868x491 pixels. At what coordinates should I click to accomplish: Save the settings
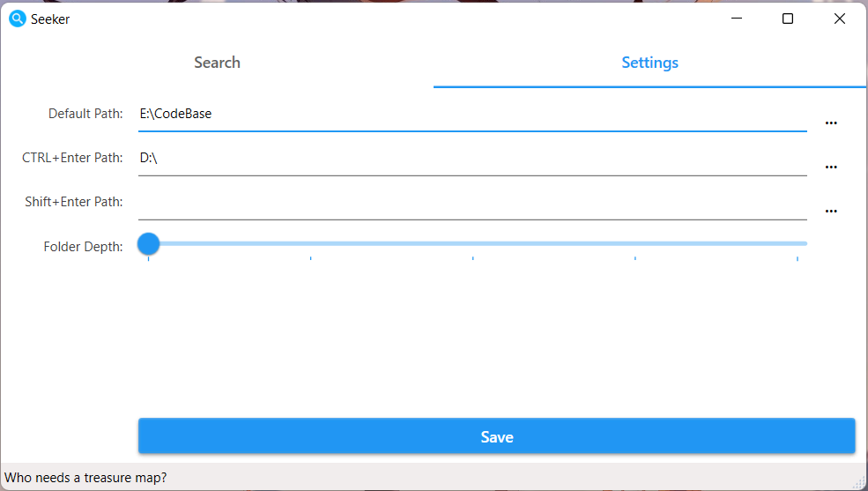pos(496,436)
